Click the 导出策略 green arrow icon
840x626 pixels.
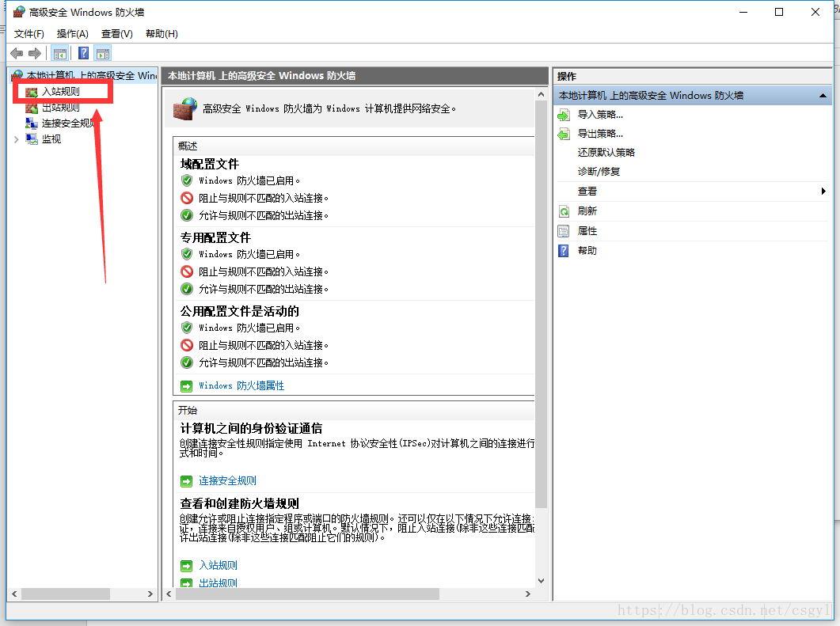pos(564,134)
